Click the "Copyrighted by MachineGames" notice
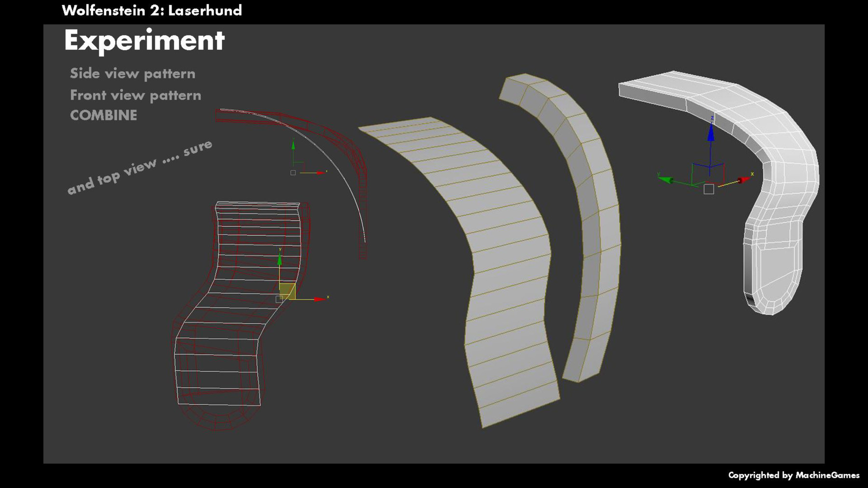 pyautogui.click(x=794, y=475)
